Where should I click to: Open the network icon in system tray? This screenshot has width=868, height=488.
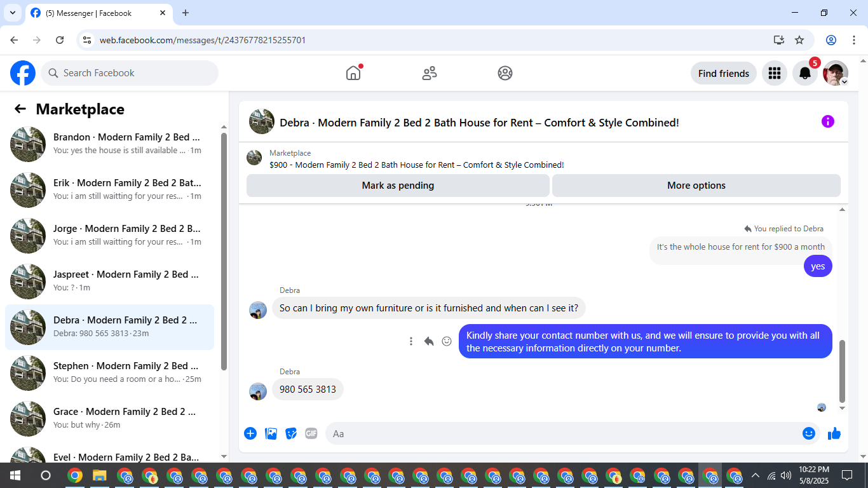[x=771, y=475]
